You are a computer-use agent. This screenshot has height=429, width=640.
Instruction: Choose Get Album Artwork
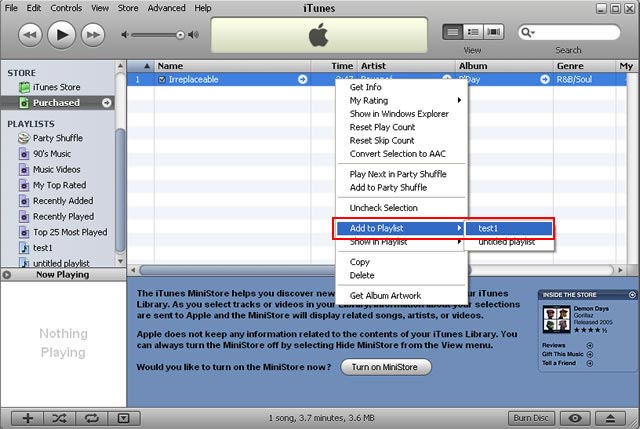[x=402, y=296]
